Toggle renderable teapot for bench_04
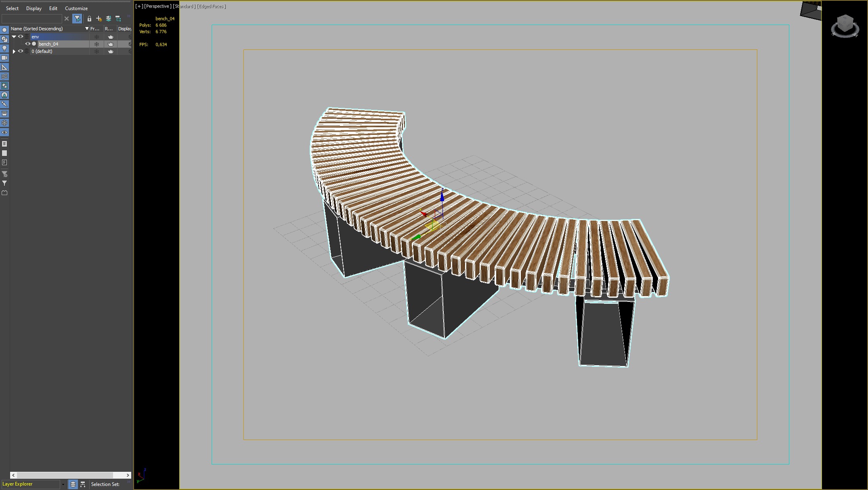 (x=111, y=44)
